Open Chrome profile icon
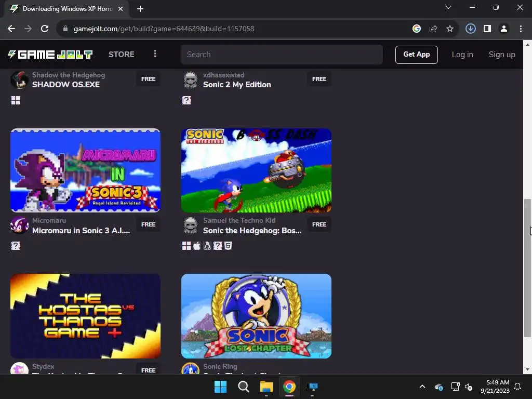532x399 pixels. 504,29
